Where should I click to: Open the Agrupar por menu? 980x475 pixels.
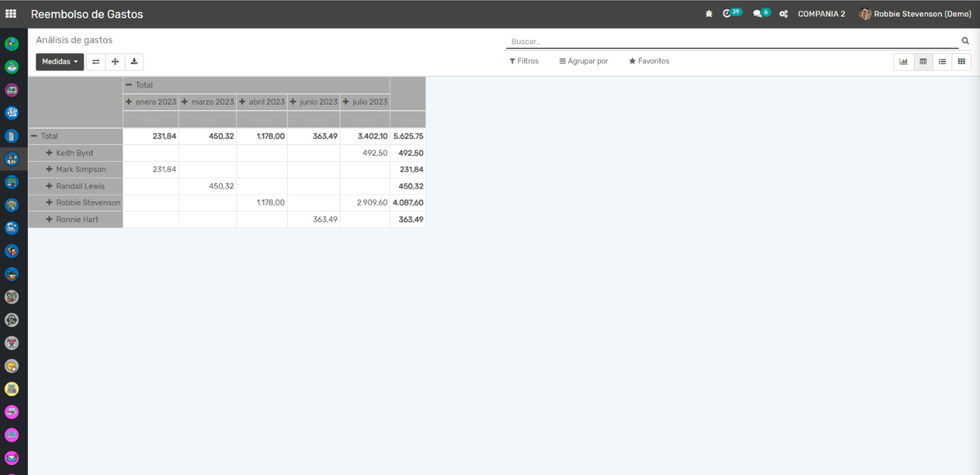pyautogui.click(x=584, y=61)
